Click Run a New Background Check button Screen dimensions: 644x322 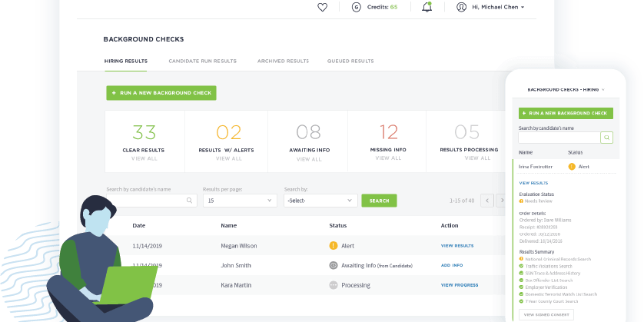click(161, 93)
